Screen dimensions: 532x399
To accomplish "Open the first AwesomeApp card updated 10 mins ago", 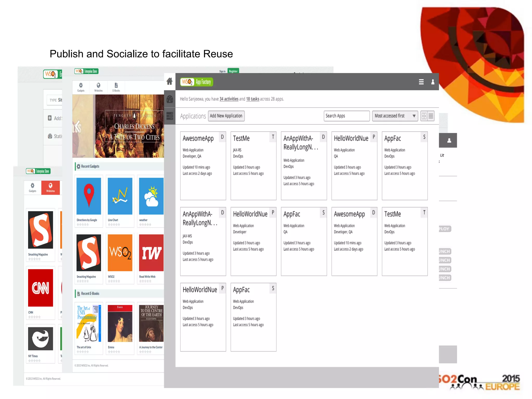I will pos(203,166).
